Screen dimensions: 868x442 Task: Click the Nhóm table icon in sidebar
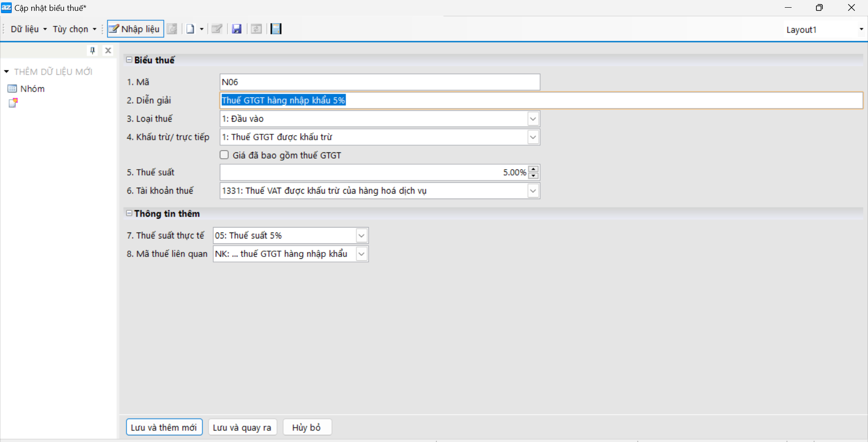click(12, 89)
